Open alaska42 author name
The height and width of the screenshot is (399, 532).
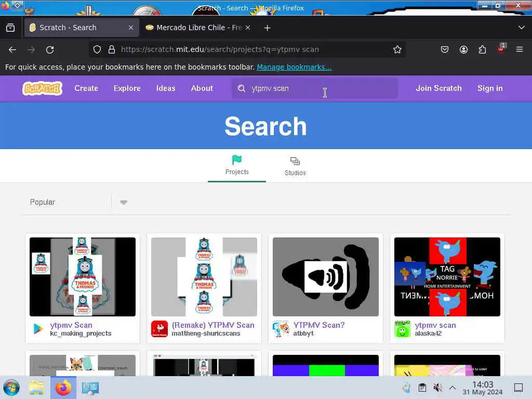[428, 334]
